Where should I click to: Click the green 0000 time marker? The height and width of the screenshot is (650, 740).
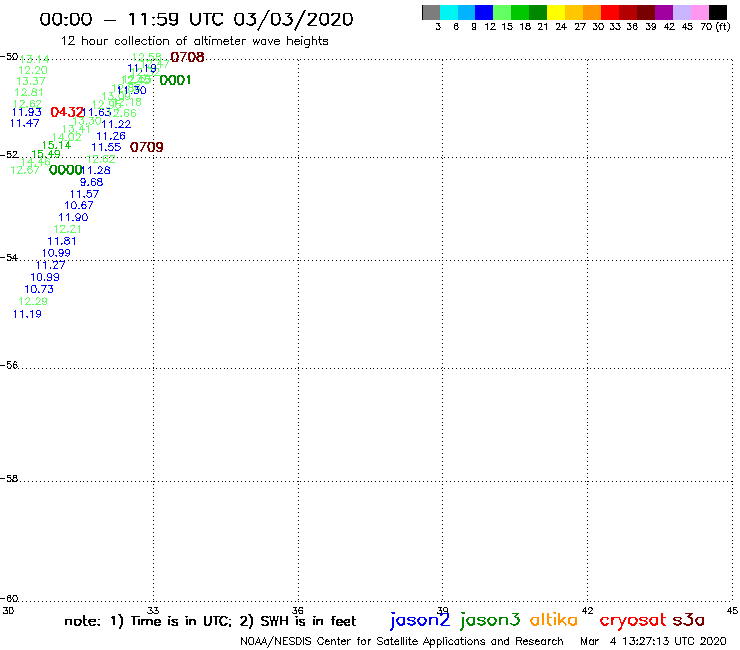(66, 170)
